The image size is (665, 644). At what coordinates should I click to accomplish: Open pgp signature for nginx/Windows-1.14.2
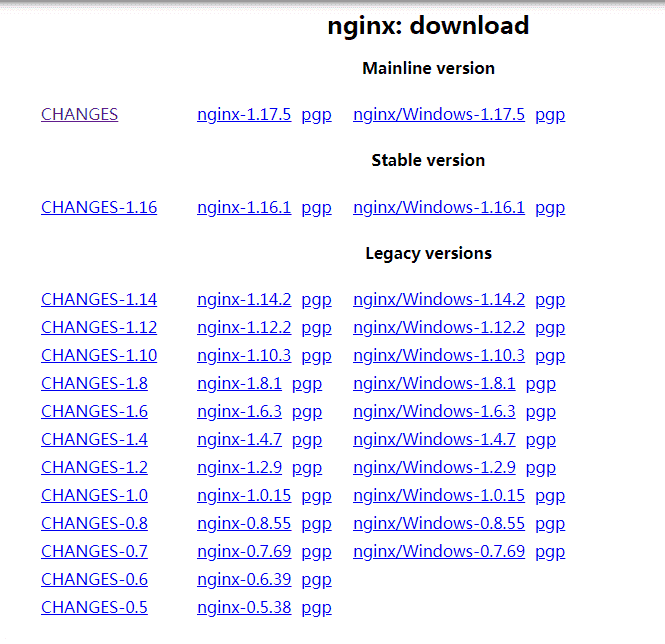point(550,300)
